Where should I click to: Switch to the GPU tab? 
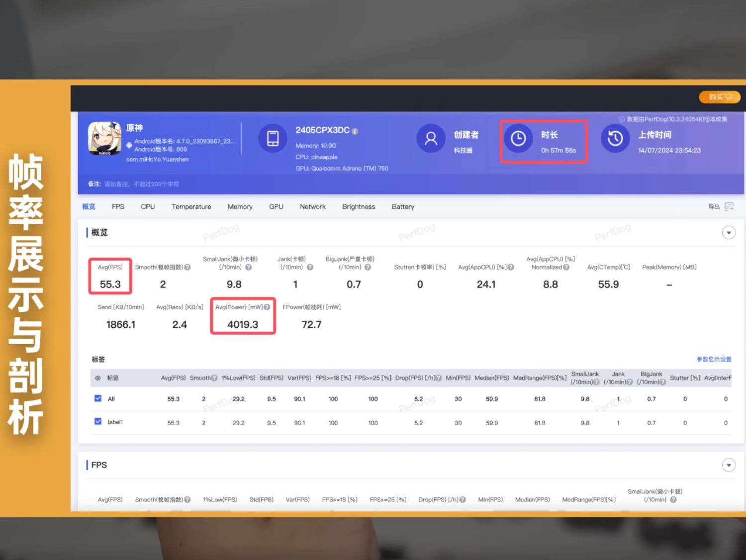click(x=277, y=206)
